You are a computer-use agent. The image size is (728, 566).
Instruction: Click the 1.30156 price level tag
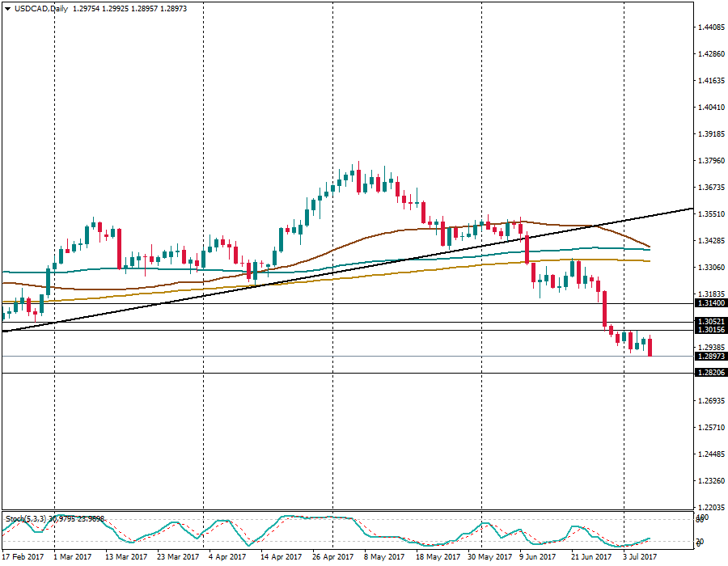711,330
